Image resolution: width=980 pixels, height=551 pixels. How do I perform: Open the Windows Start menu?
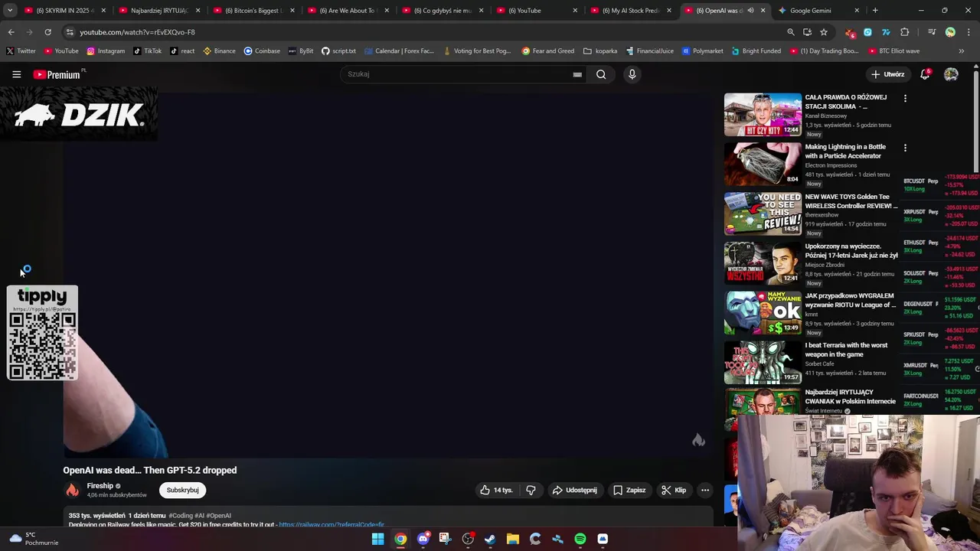pos(377,539)
